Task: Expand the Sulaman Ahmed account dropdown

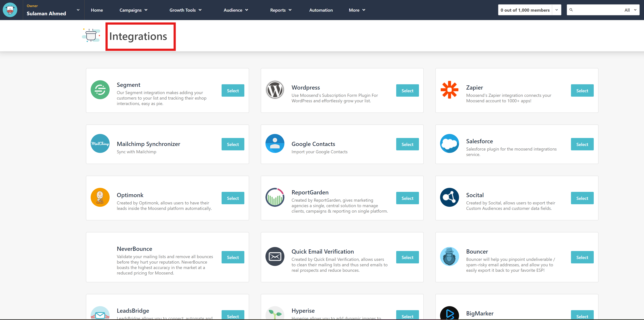Action: [x=78, y=10]
